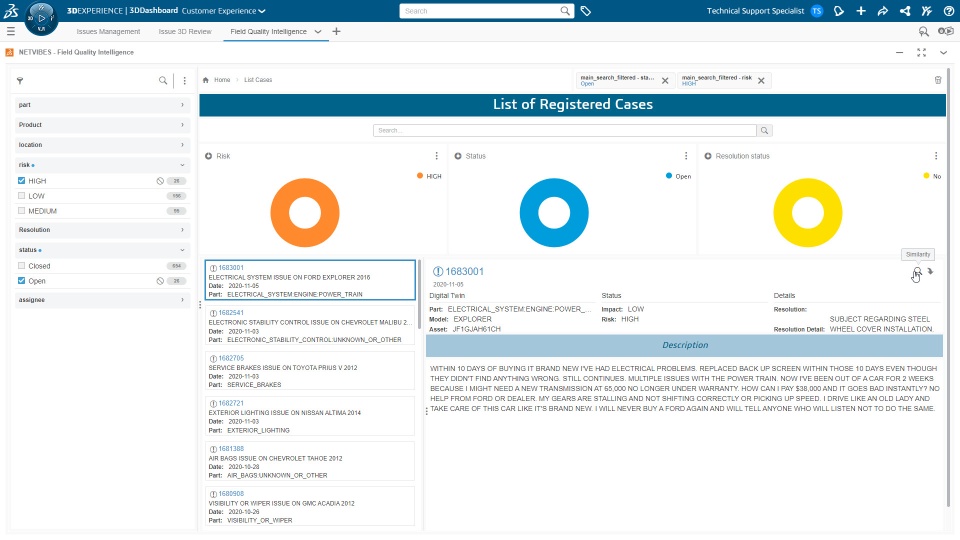
Task: Click the exclude icon on HIGH risk row
Action: click(x=160, y=181)
